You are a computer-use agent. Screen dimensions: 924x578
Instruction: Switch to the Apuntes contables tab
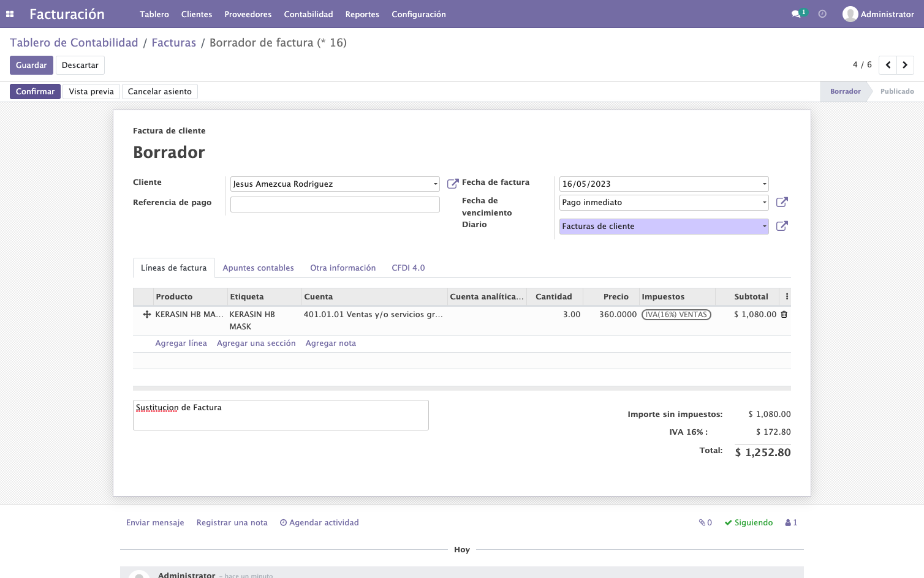coord(258,268)
